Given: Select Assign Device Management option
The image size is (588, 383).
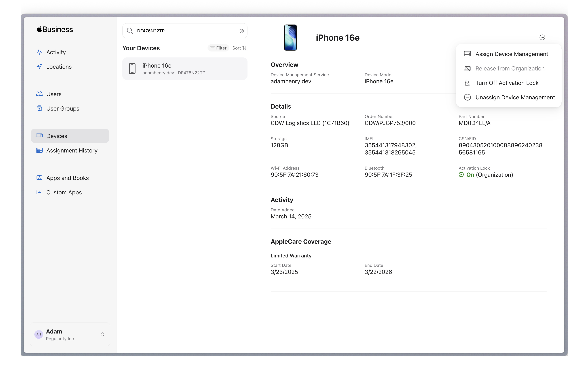Looking at the screenshot, I should coord(511,54).
